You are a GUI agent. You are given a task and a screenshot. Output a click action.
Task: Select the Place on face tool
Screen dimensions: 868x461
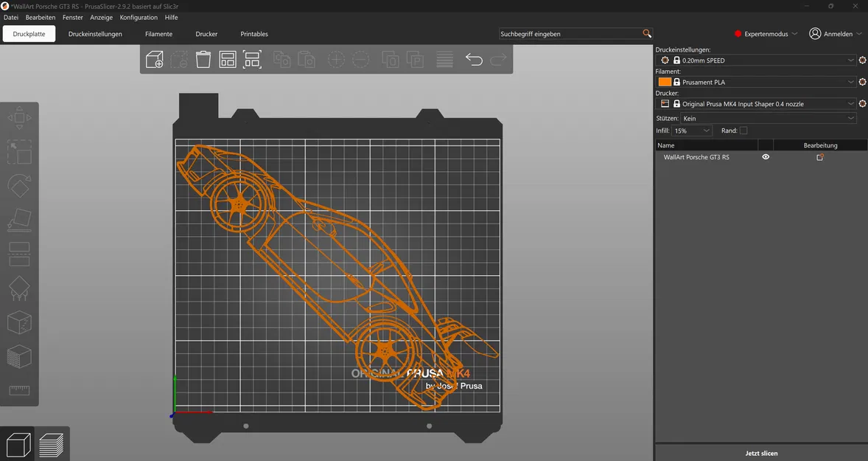pyautogui.click(x=19, y=220)
